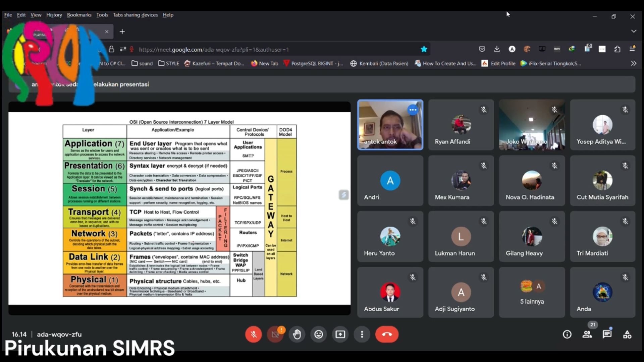Raise hand in the meeting

(x=297, y=334)
